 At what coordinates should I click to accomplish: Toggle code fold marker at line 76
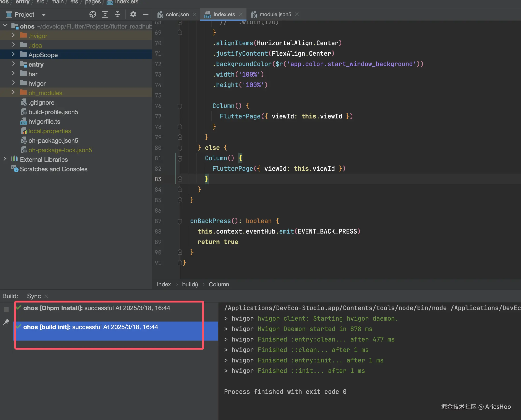pyautogui.click(x=180, y=106)
